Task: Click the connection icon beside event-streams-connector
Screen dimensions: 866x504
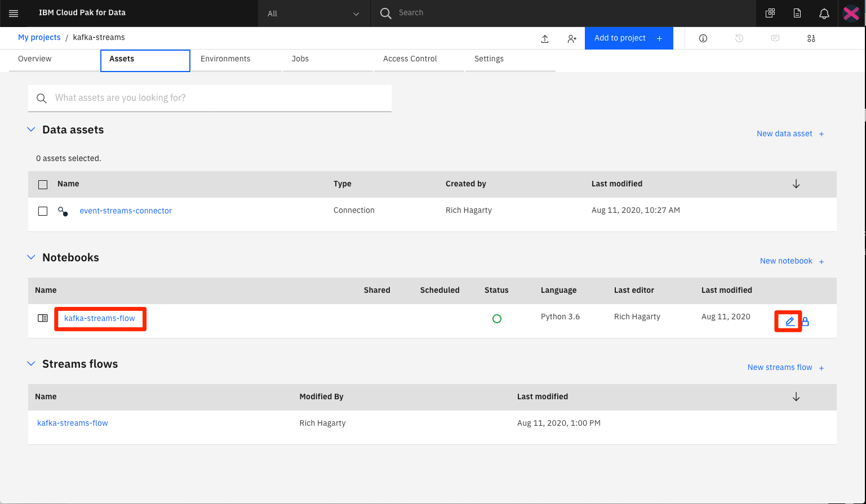Action: (63, 211)
